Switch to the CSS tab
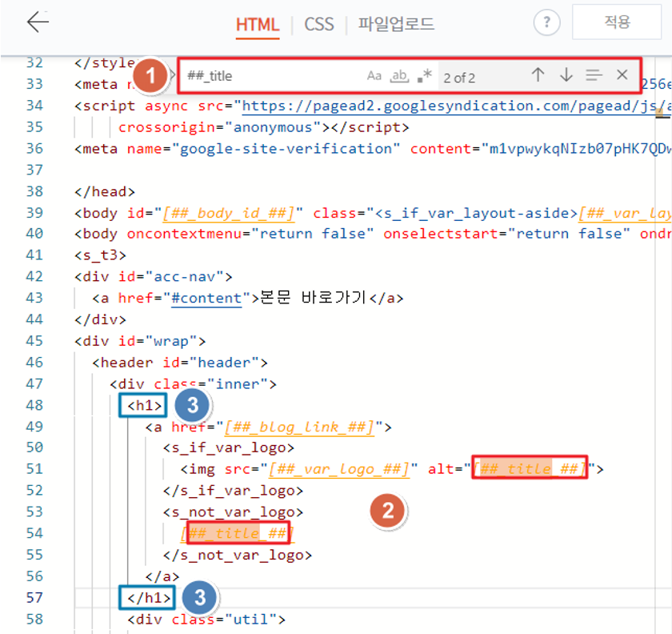The height and width of the screenshot is (634, 672). tap(319, 25)
